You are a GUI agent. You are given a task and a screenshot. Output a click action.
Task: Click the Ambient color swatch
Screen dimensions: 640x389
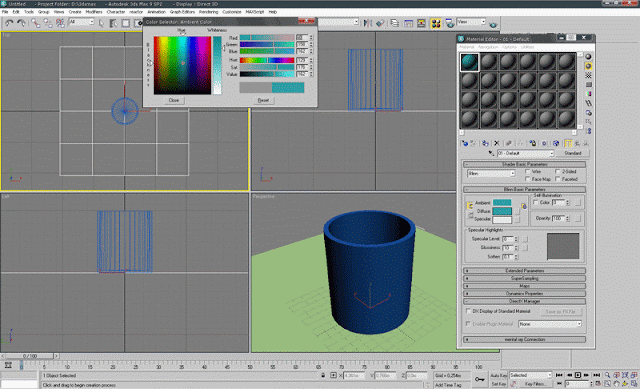pos(502,203)
